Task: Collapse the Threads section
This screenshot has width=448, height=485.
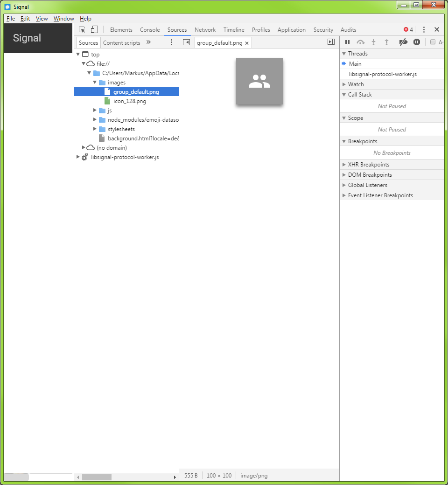Action: click(x=392, y=54)
